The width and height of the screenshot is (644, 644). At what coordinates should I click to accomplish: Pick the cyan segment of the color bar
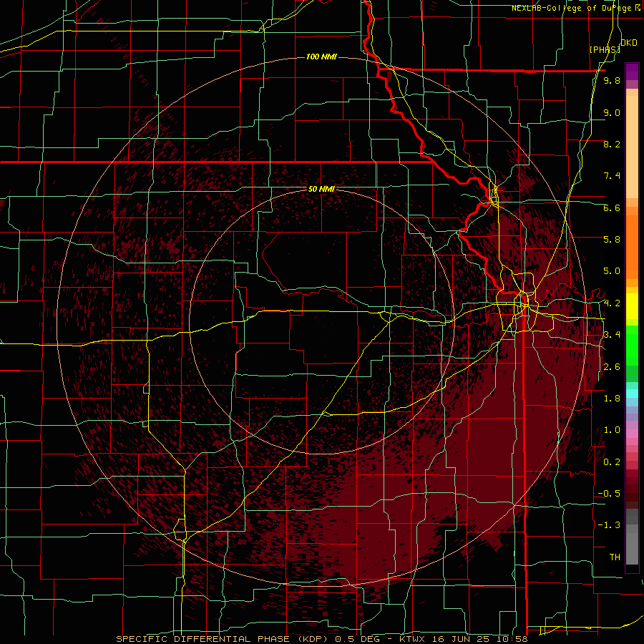point(632,394)
